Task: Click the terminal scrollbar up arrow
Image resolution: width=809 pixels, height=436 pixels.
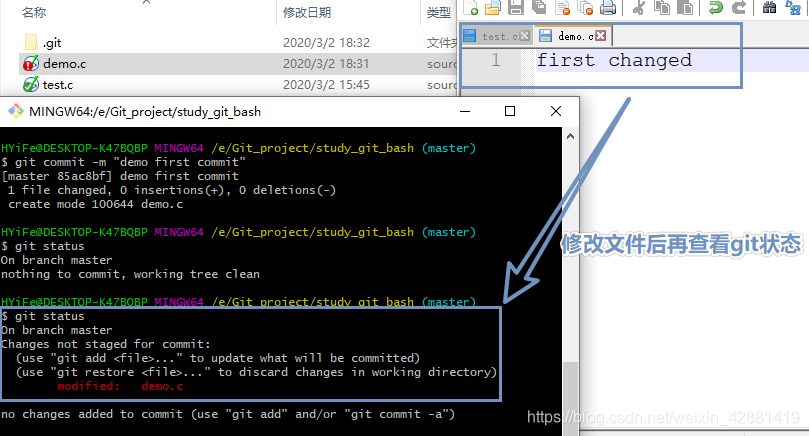Action: coord(570,136)
